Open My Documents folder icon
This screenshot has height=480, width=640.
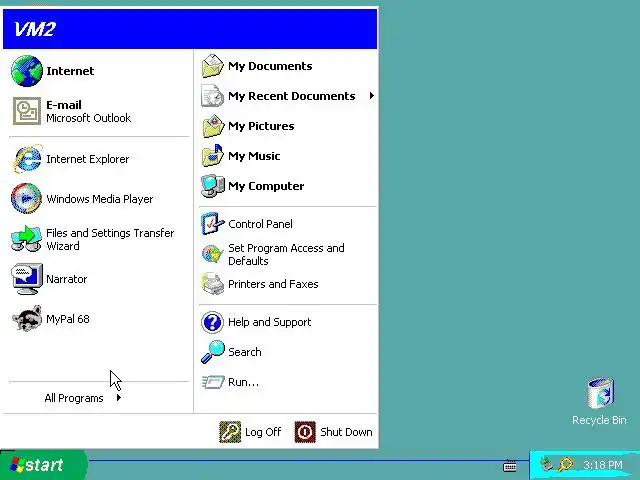coord(213,66)
